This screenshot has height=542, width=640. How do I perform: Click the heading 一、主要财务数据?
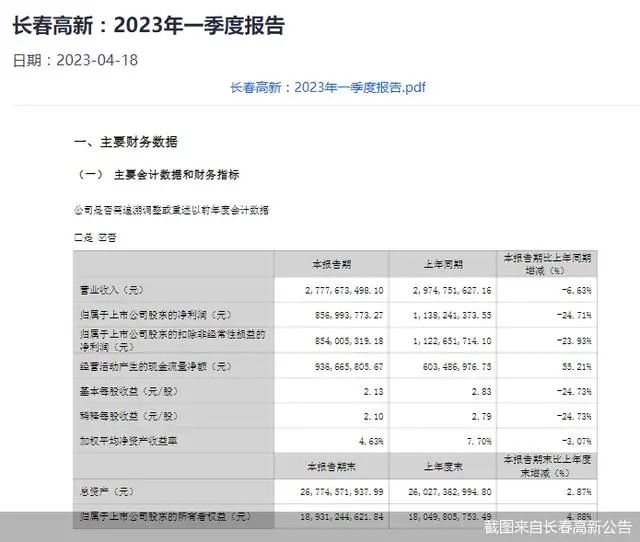coord(126,142)
